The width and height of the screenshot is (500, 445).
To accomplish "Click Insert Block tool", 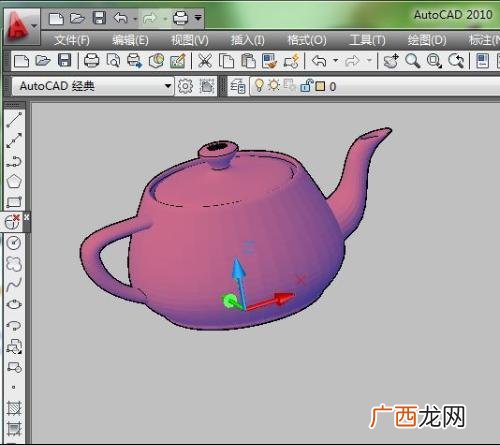I will (x=14, y=346).
